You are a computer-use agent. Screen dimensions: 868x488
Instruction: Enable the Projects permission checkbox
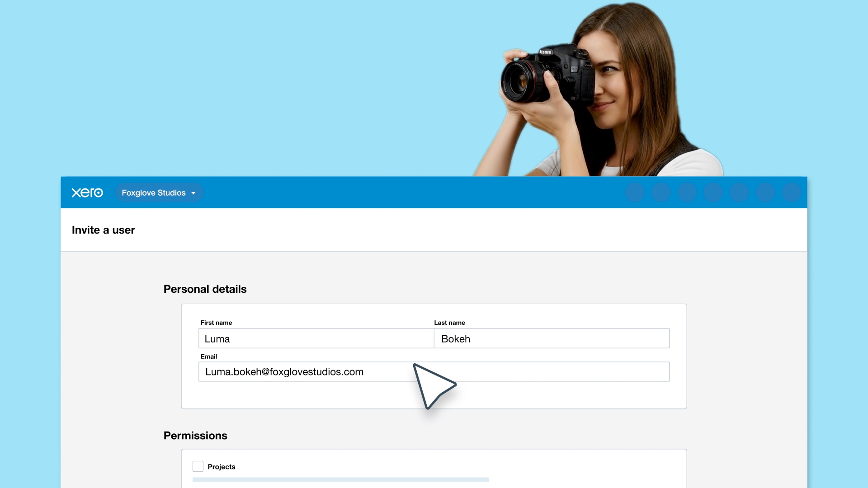[x=198, y=466]
